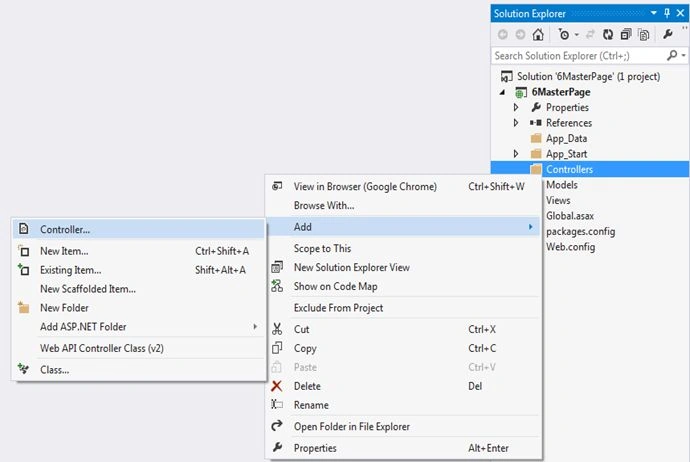Click the Sync with Active Document icon
This screenshot has height=462, width=690.
coord(590,34)
